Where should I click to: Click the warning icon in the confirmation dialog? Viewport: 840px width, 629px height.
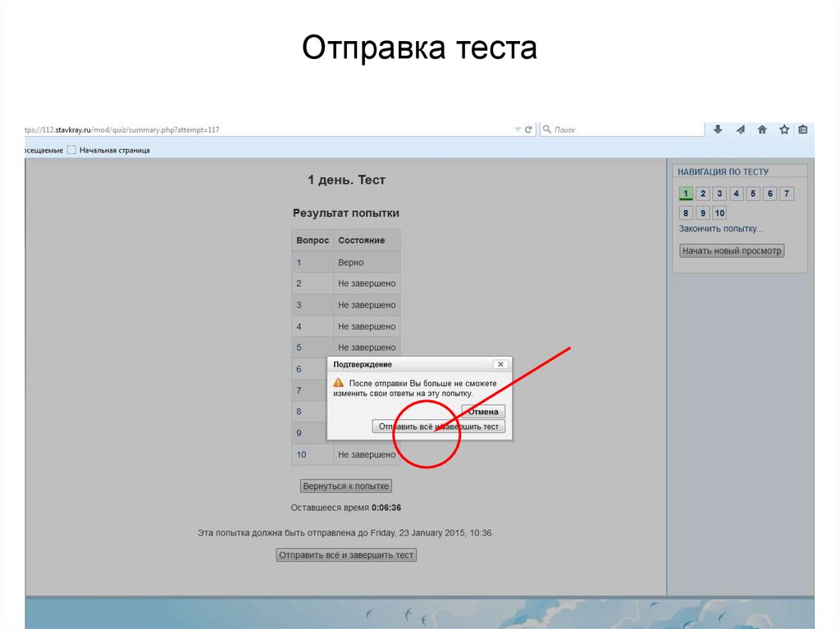pyautogui.click(x=337, y=382)
